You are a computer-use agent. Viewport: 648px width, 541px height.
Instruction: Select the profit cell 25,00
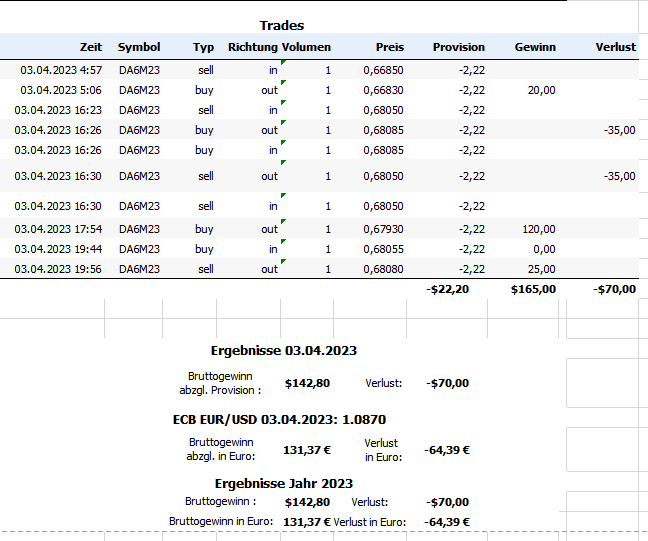click(541, 269)
